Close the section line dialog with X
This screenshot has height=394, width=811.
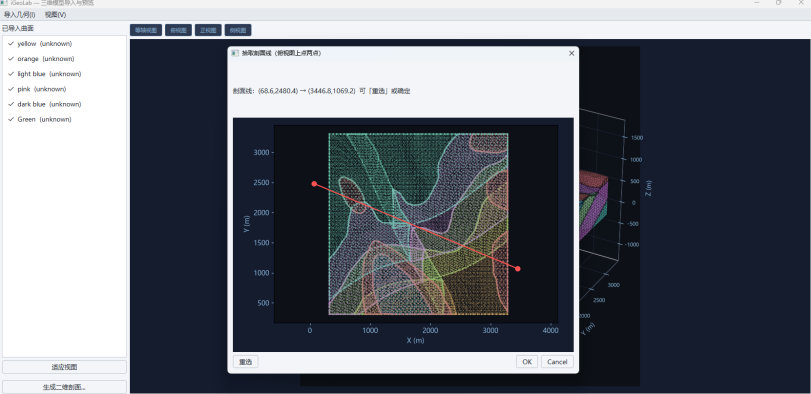pos(572,53)
